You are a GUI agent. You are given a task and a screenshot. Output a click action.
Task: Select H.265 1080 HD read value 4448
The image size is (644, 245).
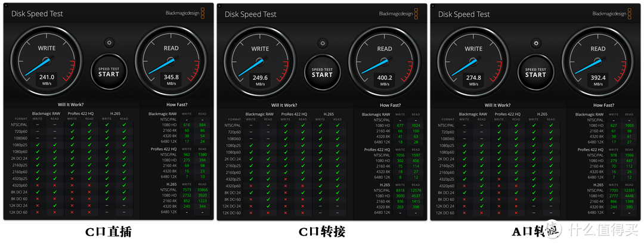coord(629,196)
